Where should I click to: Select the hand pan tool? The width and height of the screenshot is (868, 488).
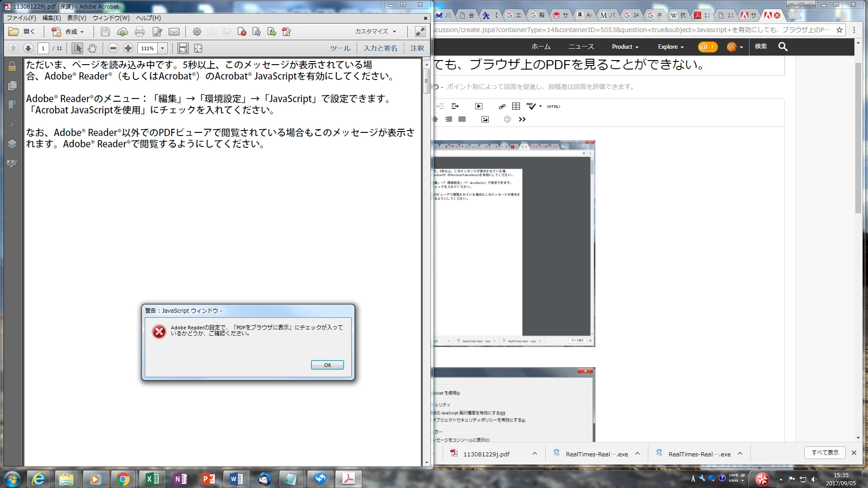point(92,48)
